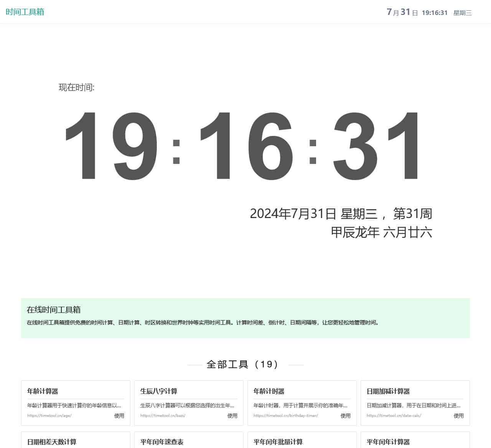
Task: Click the timetool.cn/birthday-timer/ URL text
Action: pos(286,415)
